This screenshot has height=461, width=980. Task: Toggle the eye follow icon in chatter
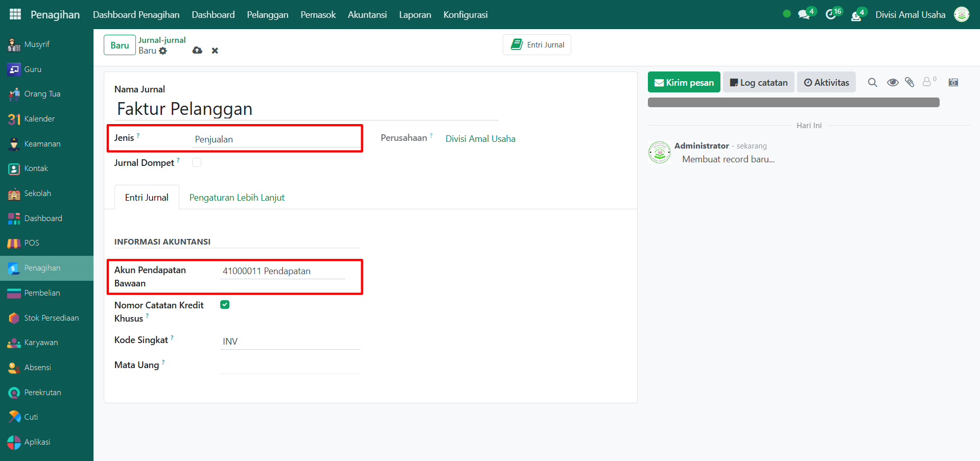[893, 83]
